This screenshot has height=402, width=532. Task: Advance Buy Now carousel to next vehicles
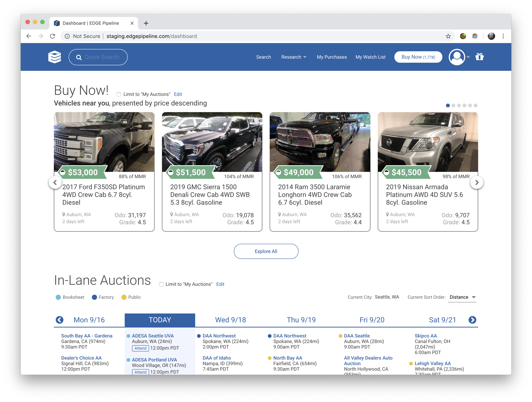477,182
